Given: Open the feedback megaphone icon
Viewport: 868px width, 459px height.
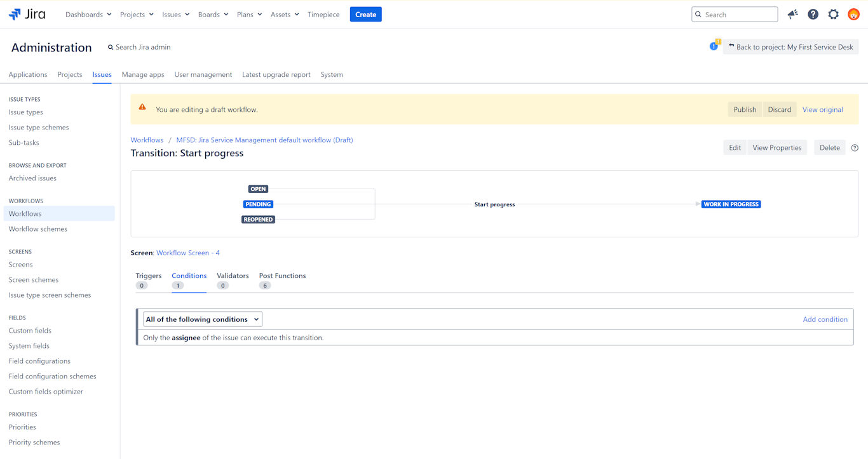Looking at the screenshot, I should pyautogui.click(x=792, y=15).
